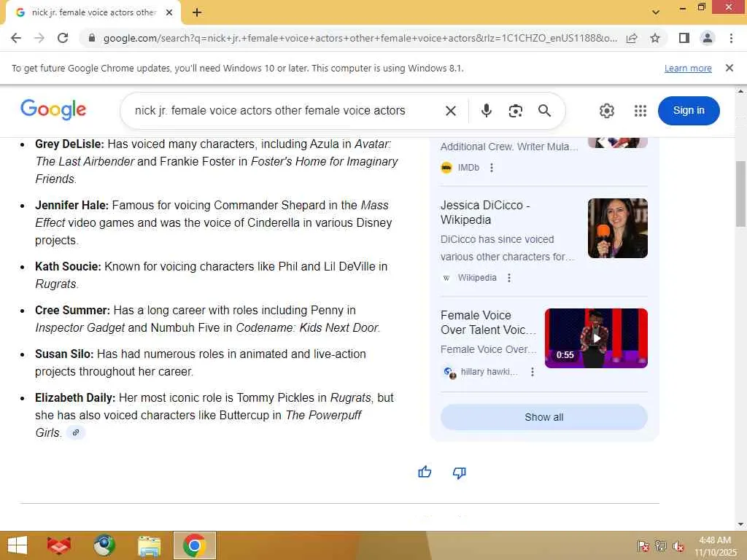The width and height of the screenshot is (747, 560).
Task: Open a new browser tab
Action: point(197,13)
